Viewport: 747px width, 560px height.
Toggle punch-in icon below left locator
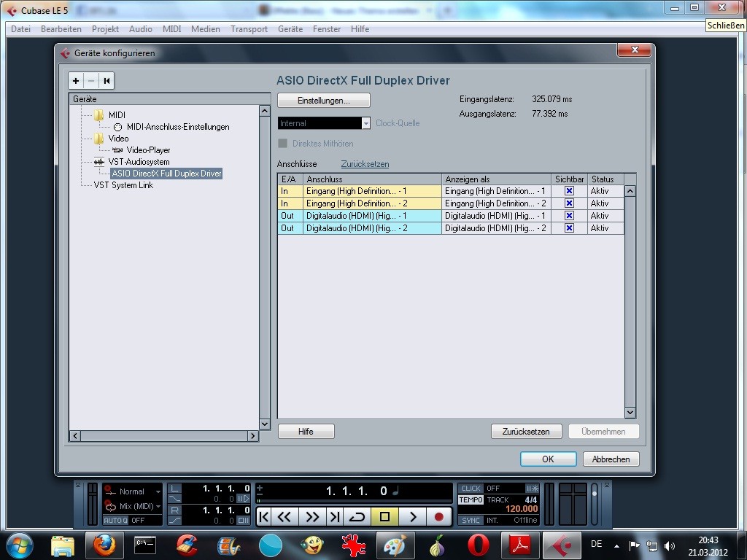(x=175, y=499)
